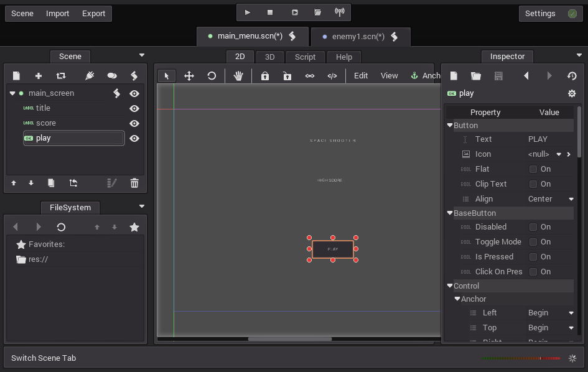Load resource folder icon in Inspector
The height and width of the screenshot is (372, 588).
(476, 76)
